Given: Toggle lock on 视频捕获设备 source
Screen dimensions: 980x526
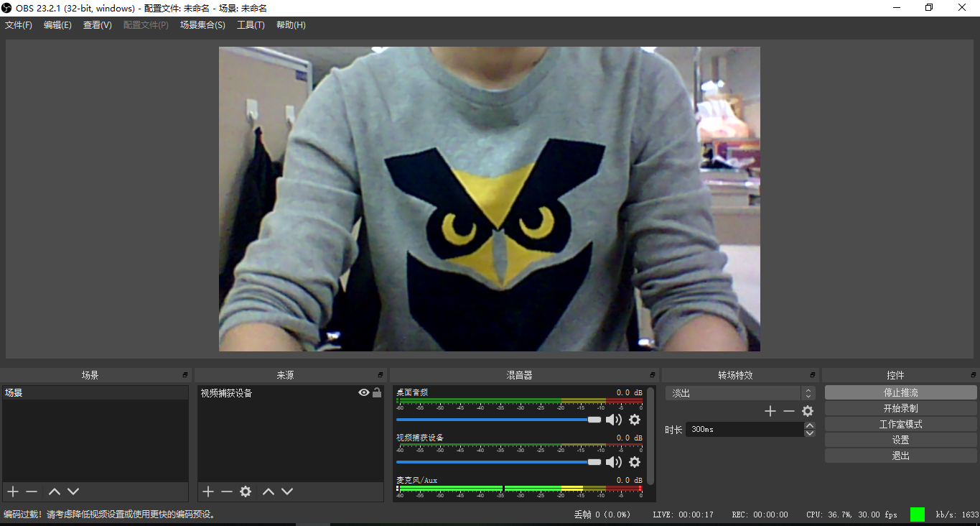Looking at the screenshot, I should click(377, 392).
